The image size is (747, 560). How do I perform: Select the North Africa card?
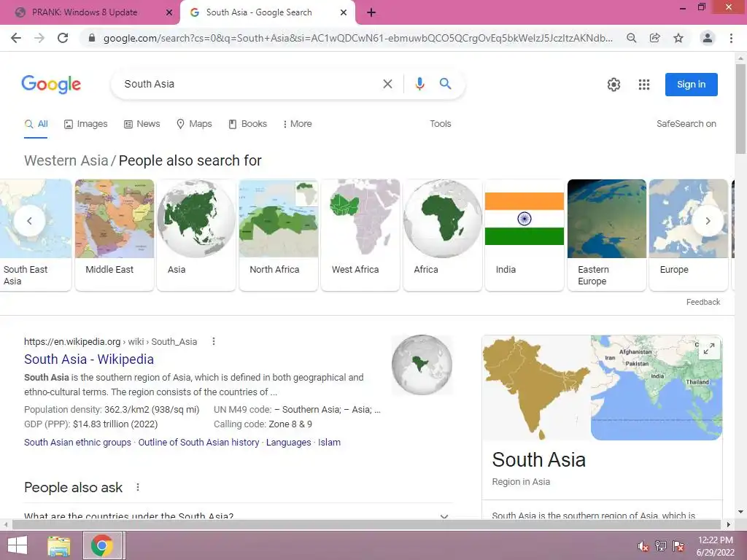[x=279, y=235]
